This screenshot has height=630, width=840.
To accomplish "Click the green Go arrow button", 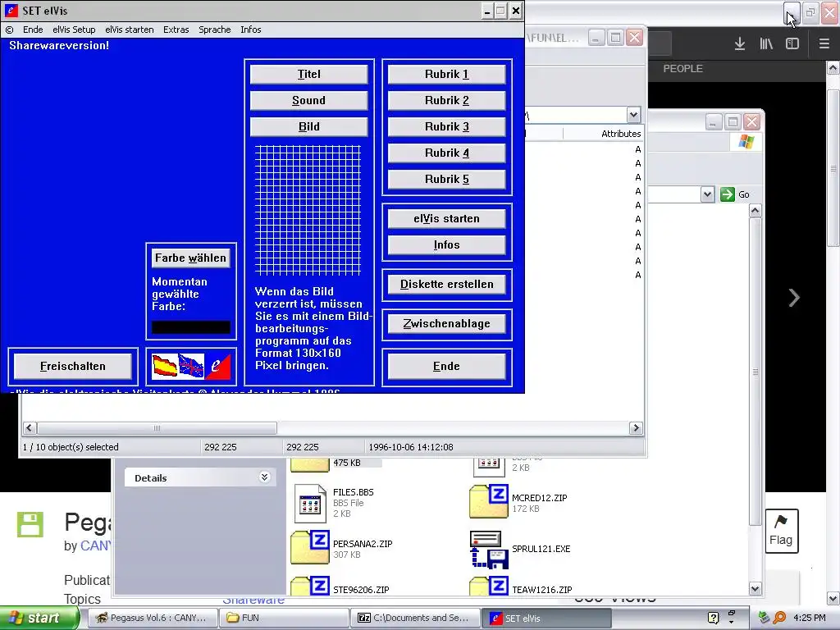I will coord(727,194).
